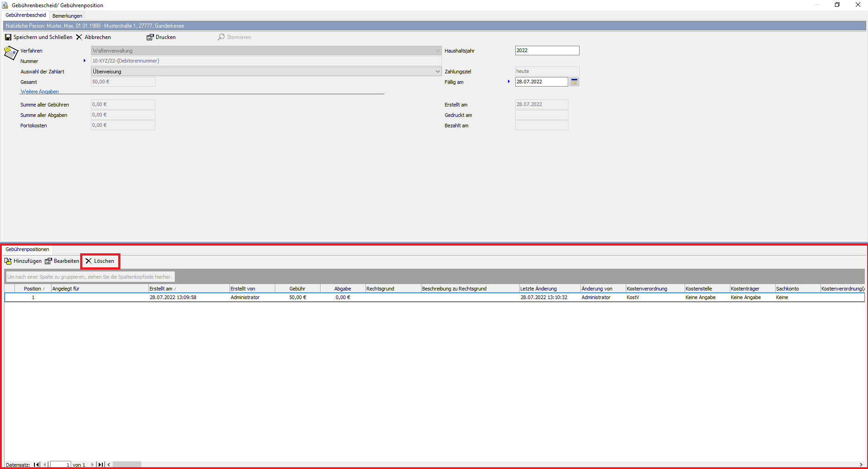This screenshot has width=868, height=469.
Task: Switch to the Bemerkungen tab
Action: [x=67, y=16]
